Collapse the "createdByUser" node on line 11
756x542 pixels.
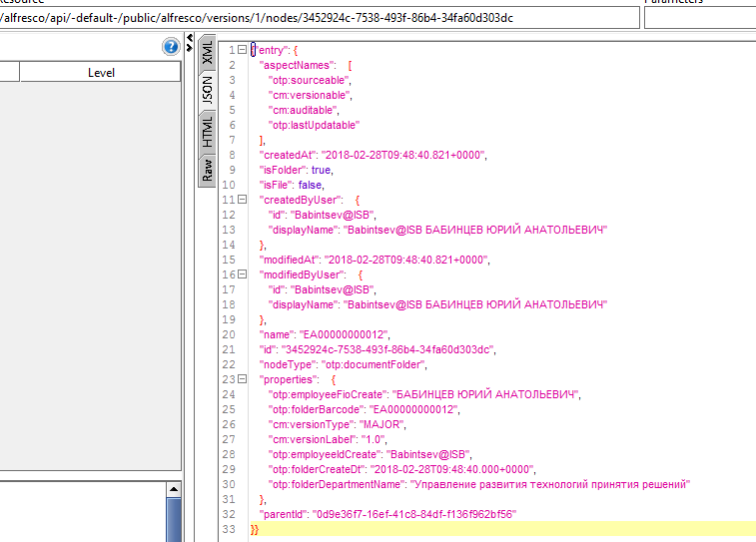(242, 200)
